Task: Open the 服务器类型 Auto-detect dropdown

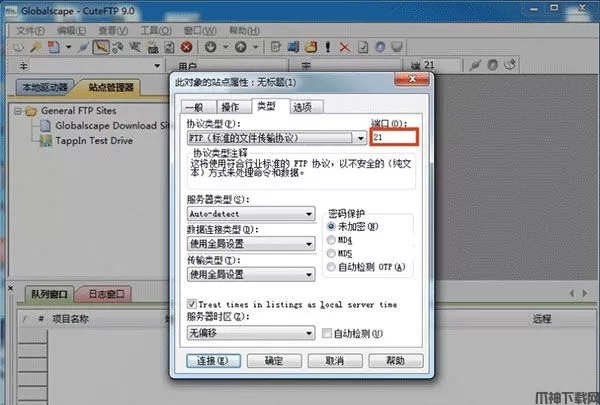Action: (x=251, y=214)
